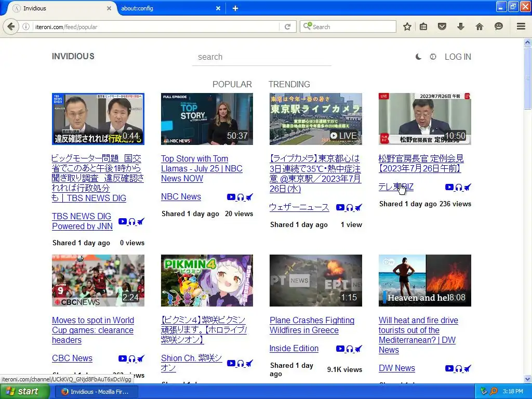
Task: Listen to NBC News video audio-only icon
Action: (x=241, y=197)
